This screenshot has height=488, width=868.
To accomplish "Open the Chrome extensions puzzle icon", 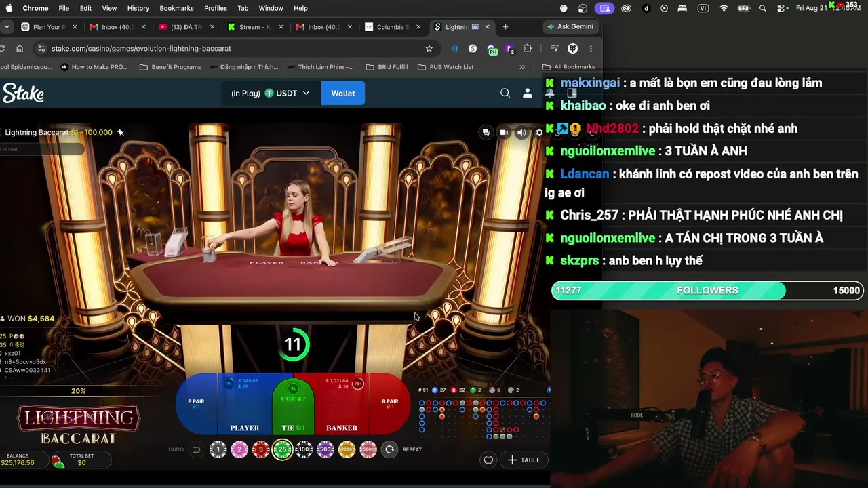I will tap(527, 49).
